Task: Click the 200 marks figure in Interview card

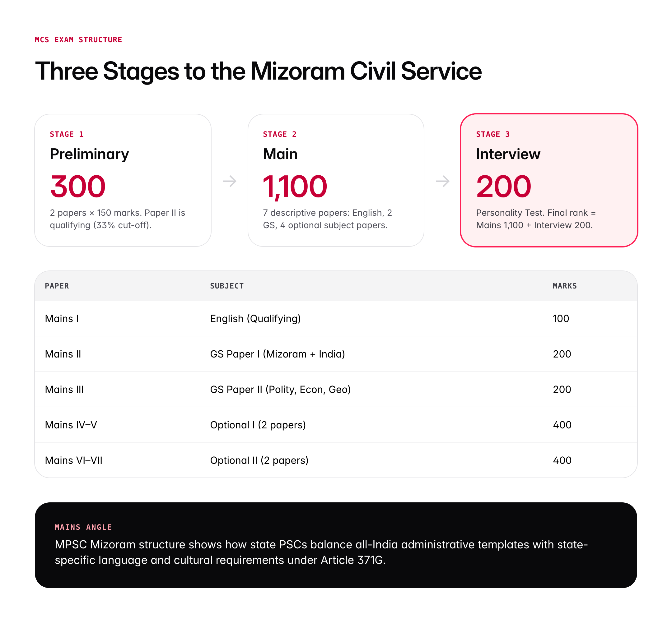Action: [x=503, y=186]
